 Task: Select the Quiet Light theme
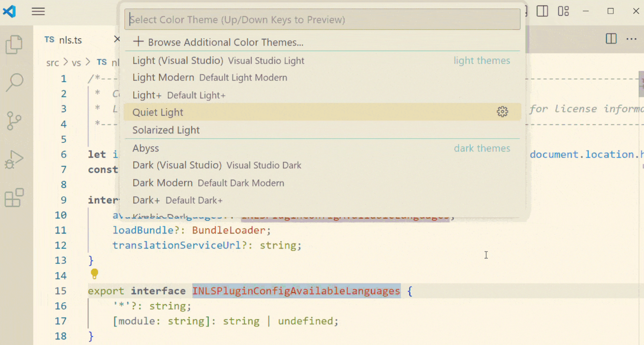[322, 112]
